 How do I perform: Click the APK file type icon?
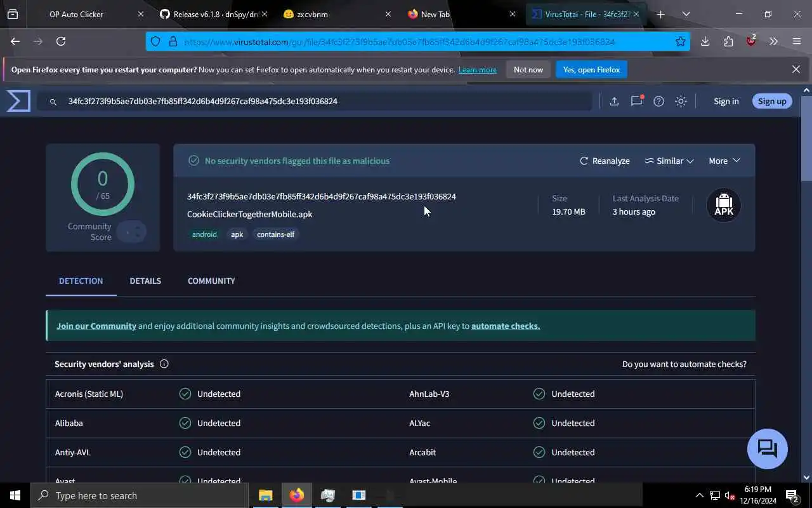[x=724, y=205]
